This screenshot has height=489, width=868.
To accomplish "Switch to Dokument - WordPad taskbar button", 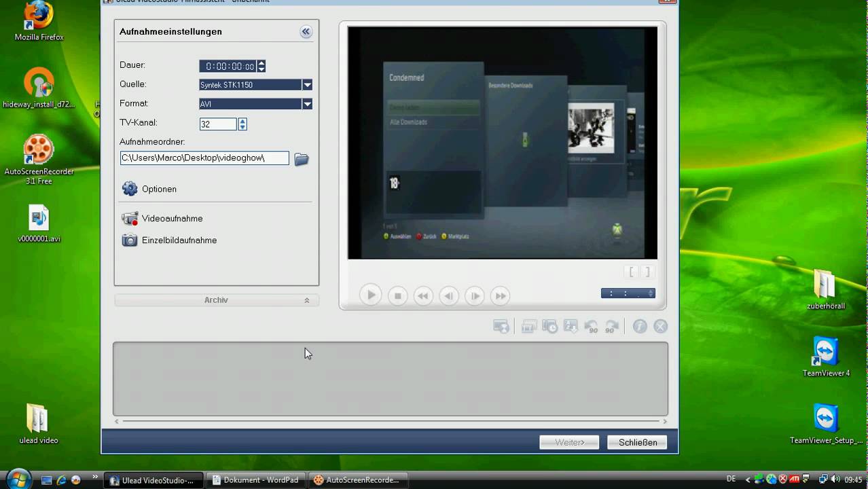I will [255, 480].
